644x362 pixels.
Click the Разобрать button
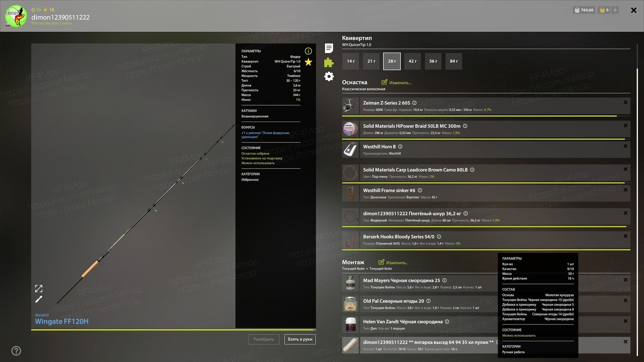tap(264, 339)
